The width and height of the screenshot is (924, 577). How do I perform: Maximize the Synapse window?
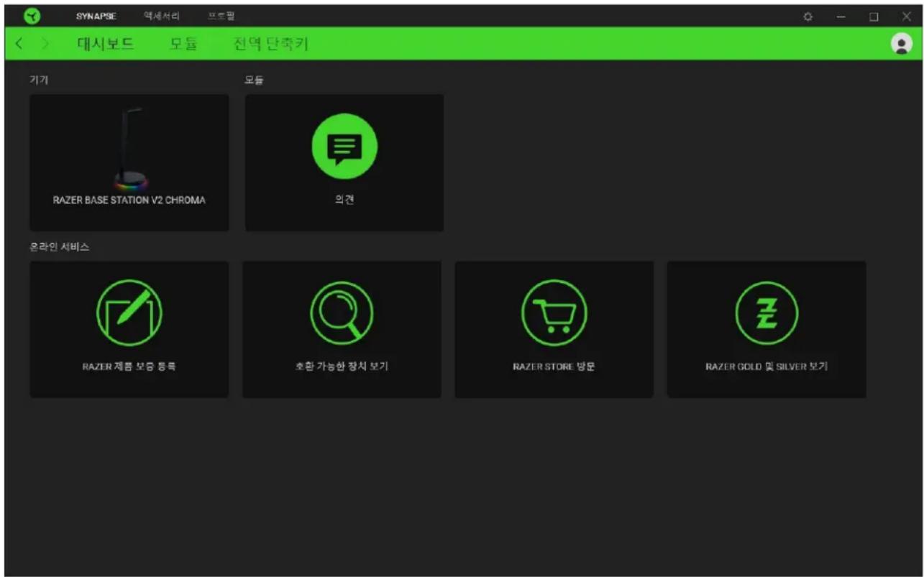pos(874,17)
